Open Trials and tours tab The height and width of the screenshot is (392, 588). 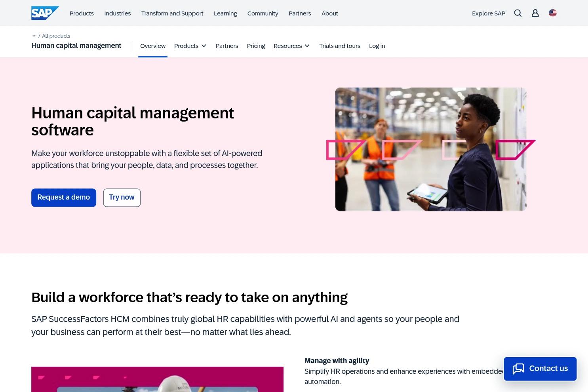coord(340,46)
